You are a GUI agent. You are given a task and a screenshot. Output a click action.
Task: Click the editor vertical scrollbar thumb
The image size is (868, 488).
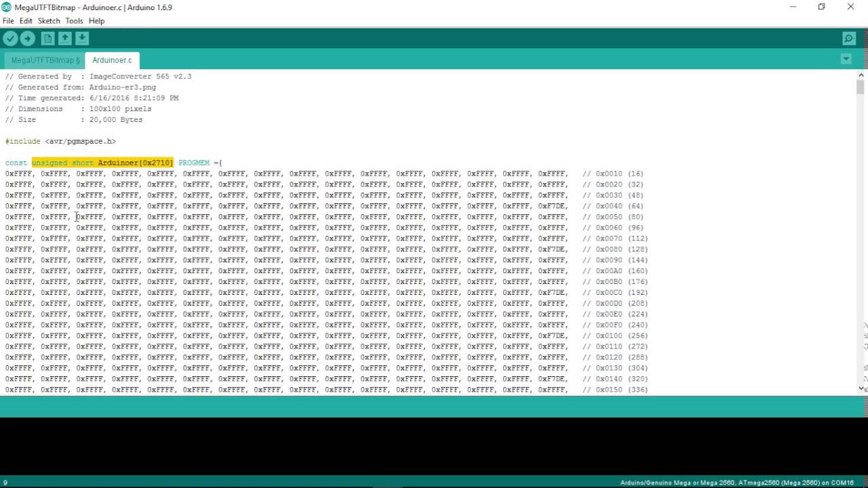point(860,87)
